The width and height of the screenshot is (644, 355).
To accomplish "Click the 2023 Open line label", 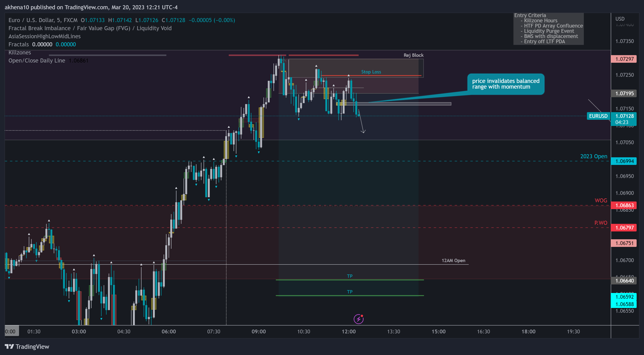I will pos(594,156).
